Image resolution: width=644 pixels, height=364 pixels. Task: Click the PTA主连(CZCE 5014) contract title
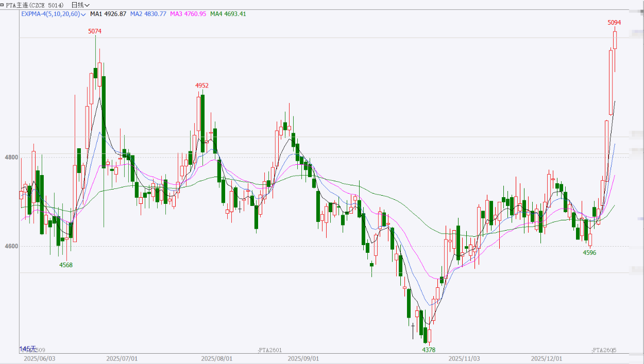[35, 5]
